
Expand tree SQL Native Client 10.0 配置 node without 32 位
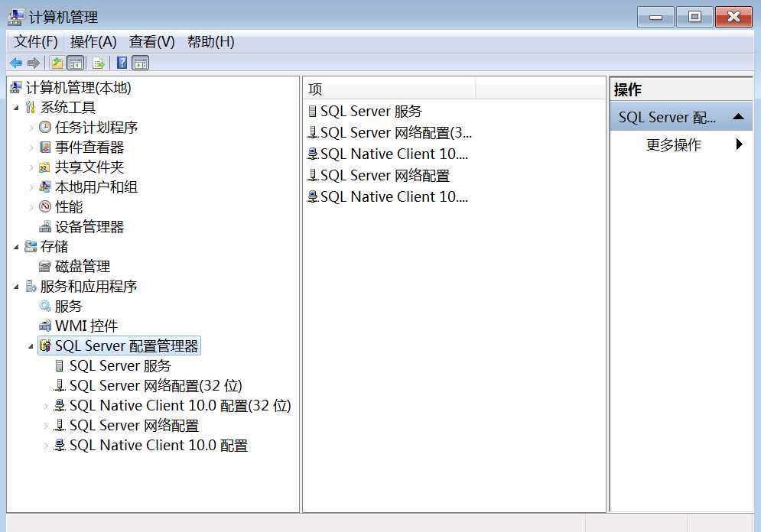[46, 446]
